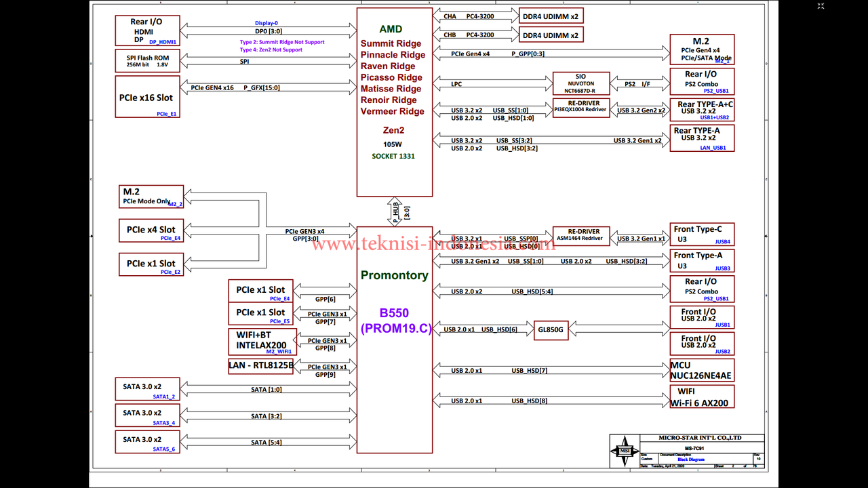Image resolution: width=868 pixels, height=488 pixels.
Task: Click 'Summit Ridge' in the CPU list
Action: [x=391, y=43]
